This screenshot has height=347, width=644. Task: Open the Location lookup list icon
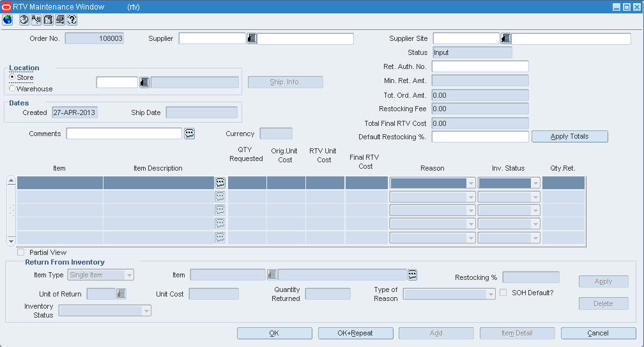coord(144,82)
